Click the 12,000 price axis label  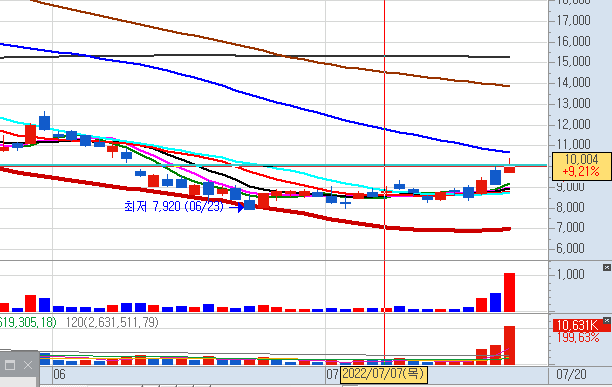click(573, 124)
